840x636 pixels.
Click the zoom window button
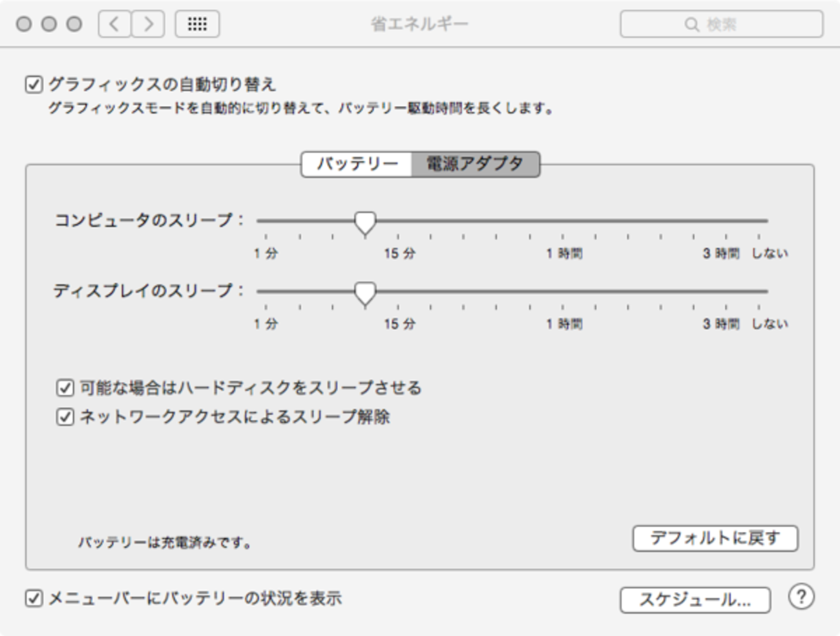coord(74,25)
